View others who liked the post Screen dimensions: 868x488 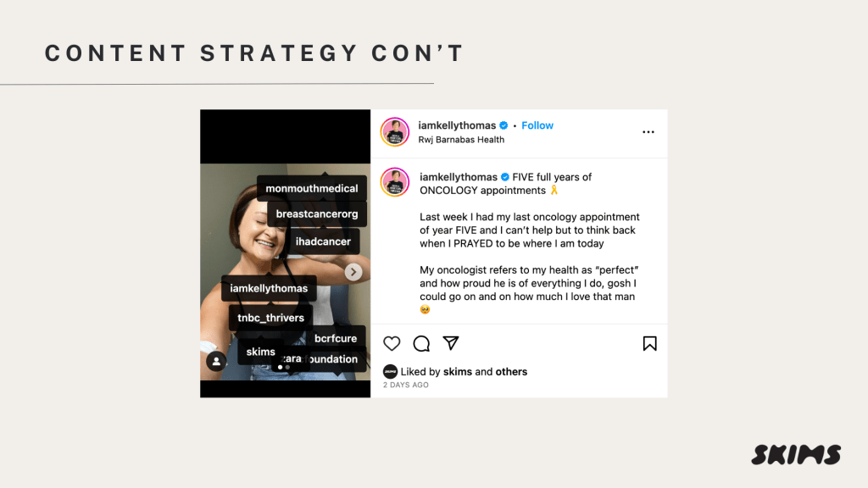(x=511, y=372)
